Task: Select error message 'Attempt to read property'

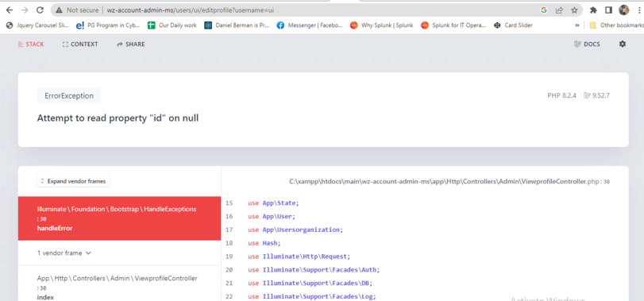Action: coord(118,118)
